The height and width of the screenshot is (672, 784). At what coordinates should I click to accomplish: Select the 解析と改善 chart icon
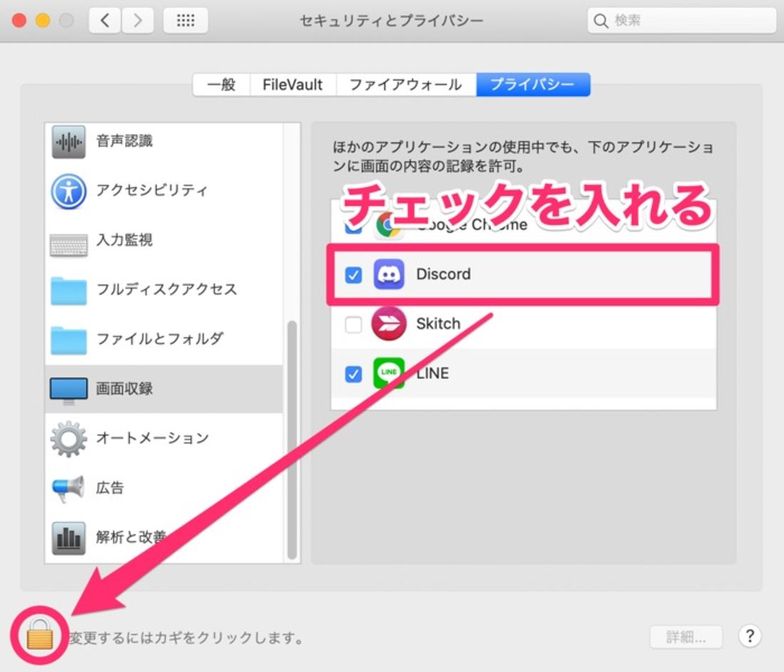(68, 539)
